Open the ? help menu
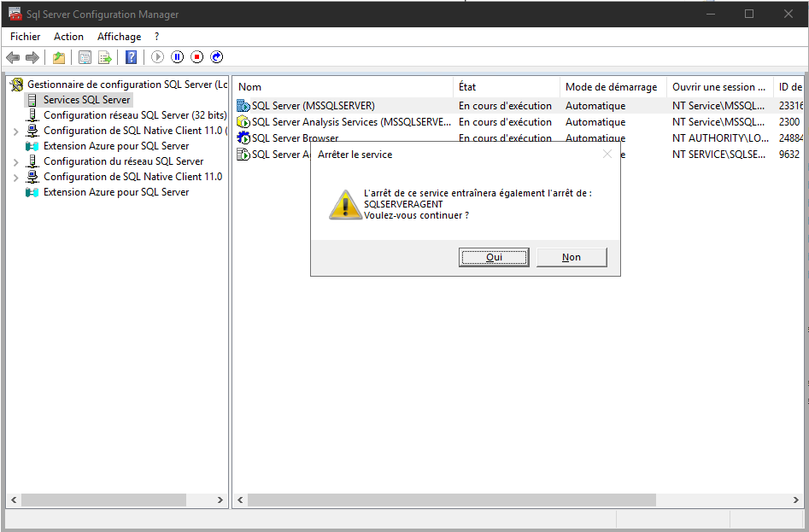809x532 pixels. (157, 37)
